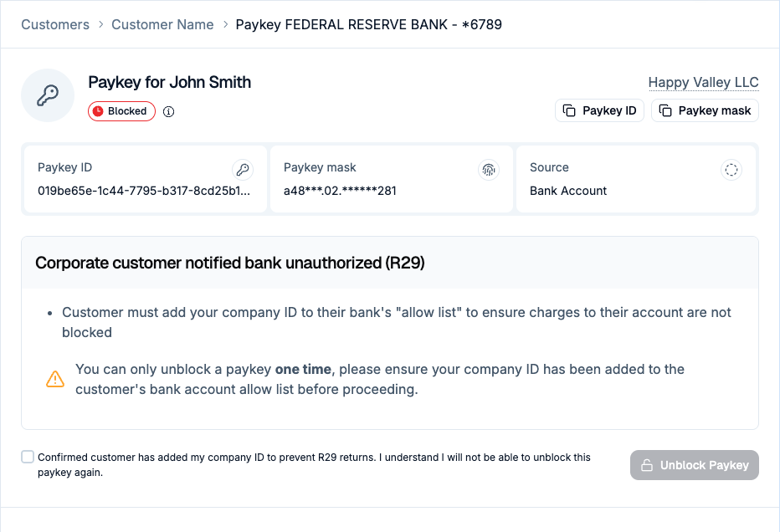
Task: Open the Happy Valley LLC link
Action: (703, 82)
